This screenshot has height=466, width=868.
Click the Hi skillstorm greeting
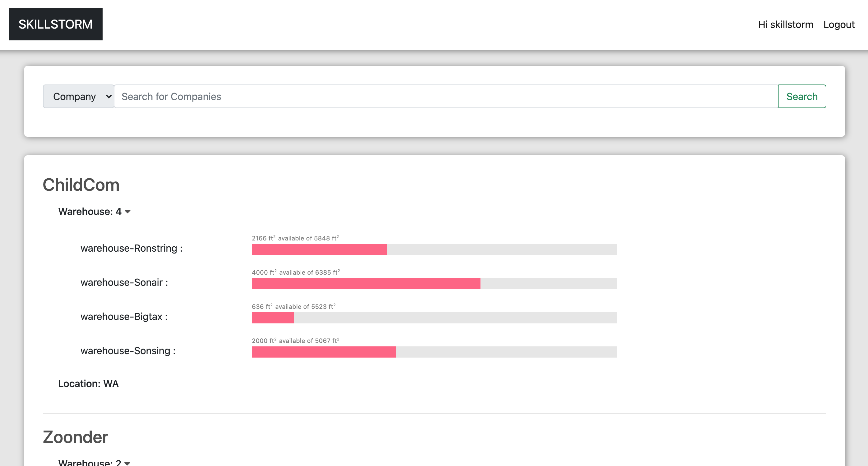(785, 25)
